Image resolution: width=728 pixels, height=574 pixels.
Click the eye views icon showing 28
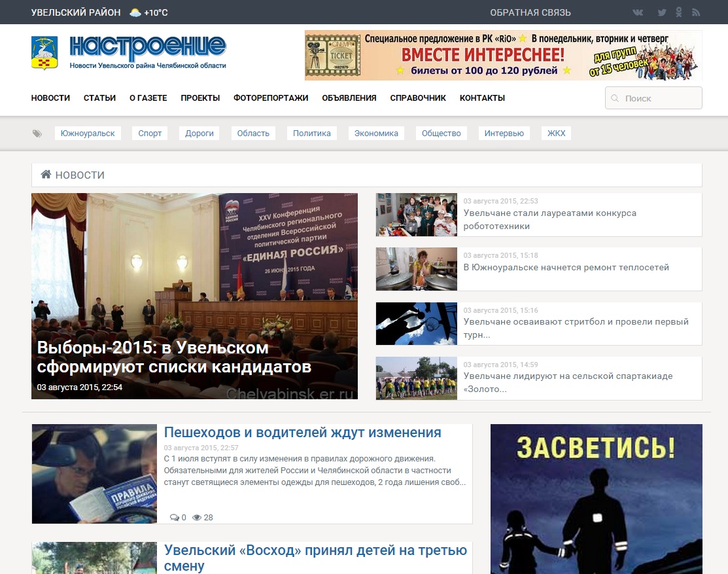coord(197,517)
